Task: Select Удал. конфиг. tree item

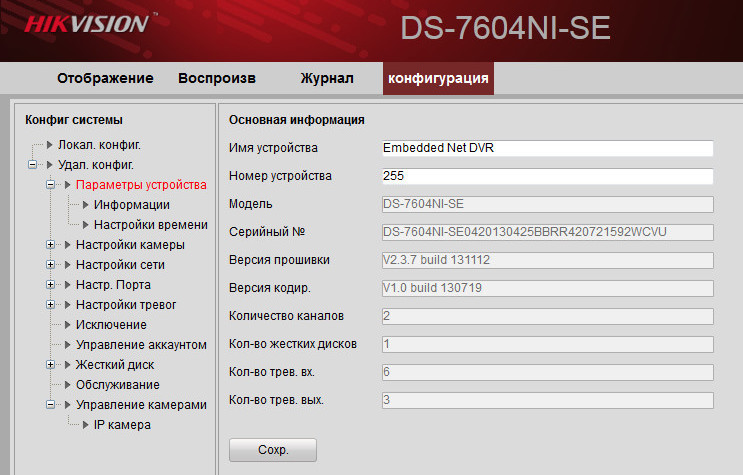Action: (96, 165)
